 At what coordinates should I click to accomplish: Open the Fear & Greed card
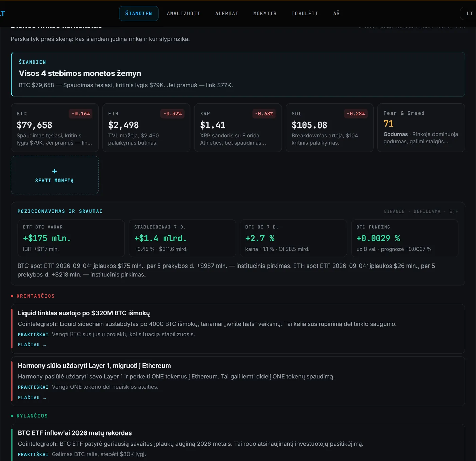[x=421, y=127]
